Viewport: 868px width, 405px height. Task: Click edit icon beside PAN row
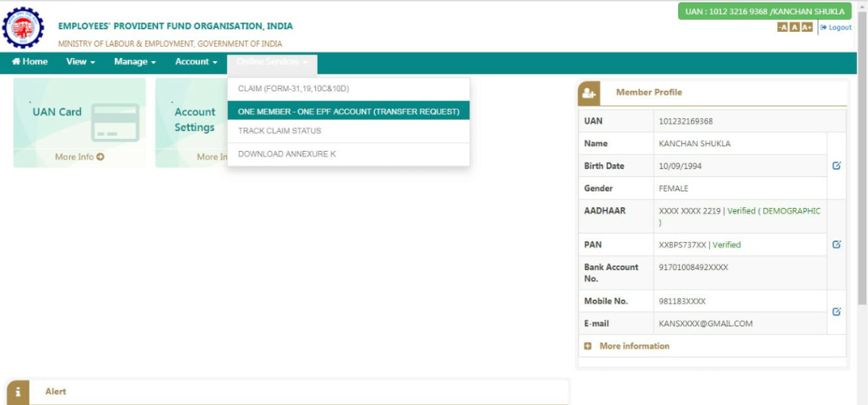click(x=836, y=245)
